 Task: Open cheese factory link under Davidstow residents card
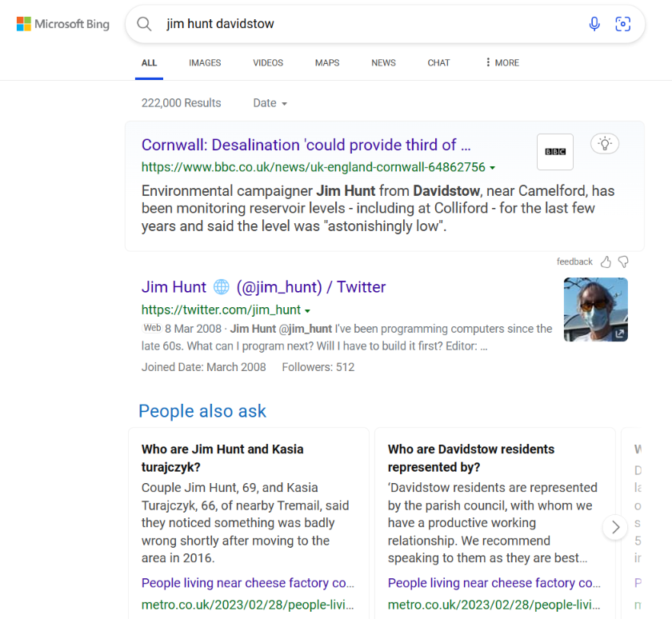coord(494,583)
